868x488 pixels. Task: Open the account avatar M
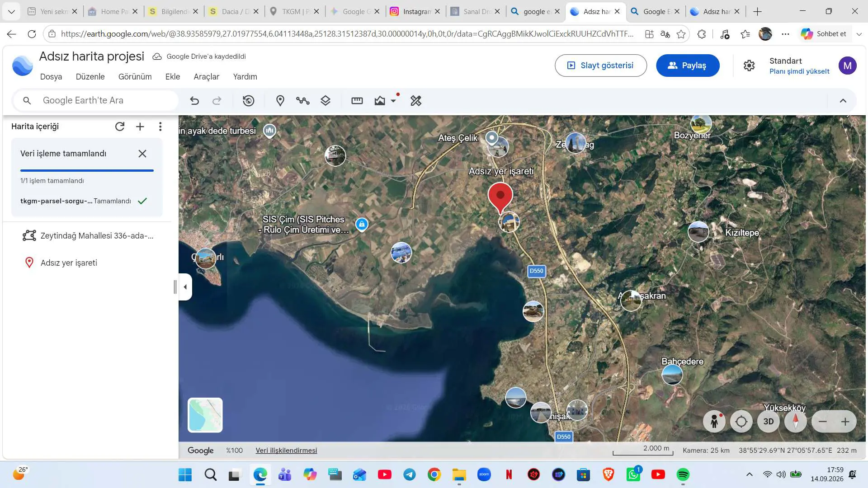pos(848,66)
